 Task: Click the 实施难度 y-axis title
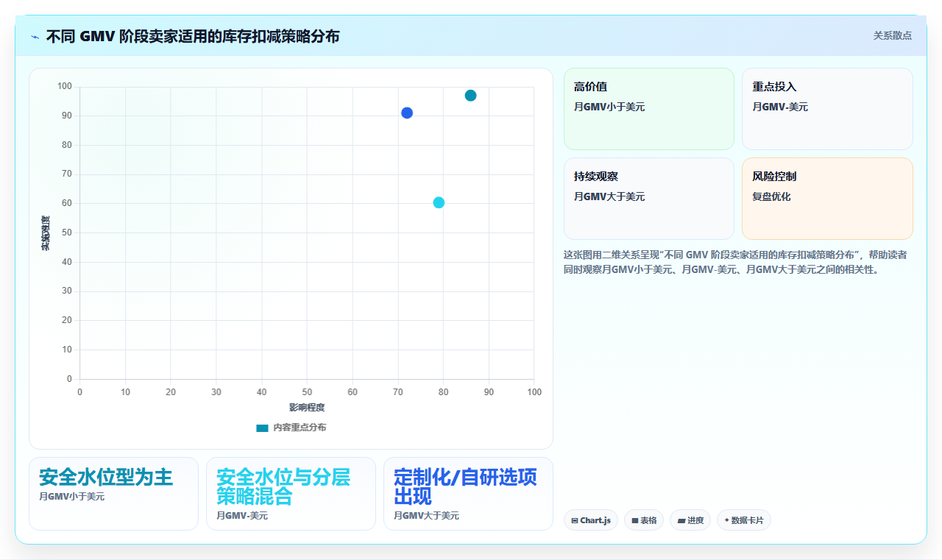pyautogui.click(x=46, y=233)
